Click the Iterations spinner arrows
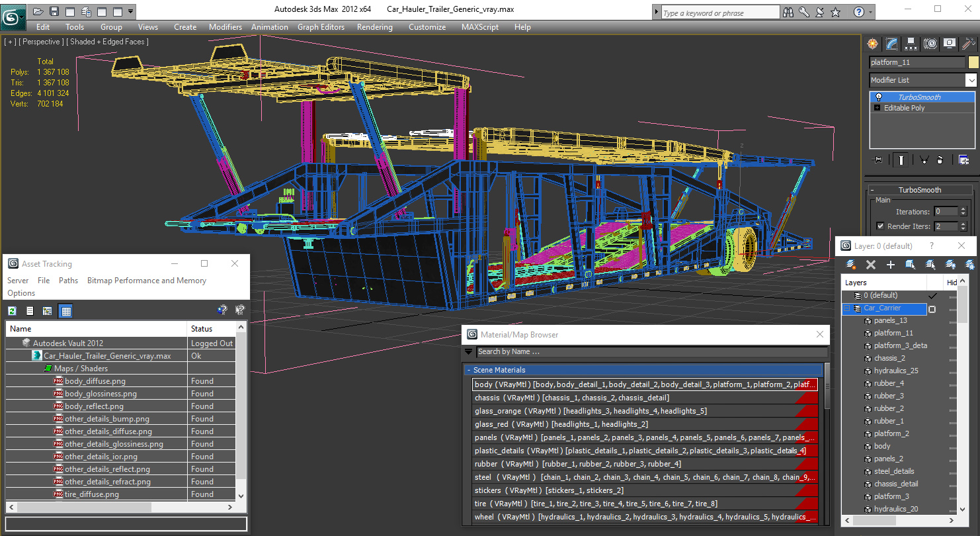 [963, 212]
